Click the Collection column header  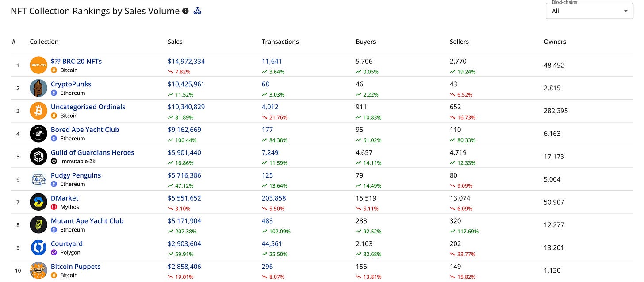44,42
